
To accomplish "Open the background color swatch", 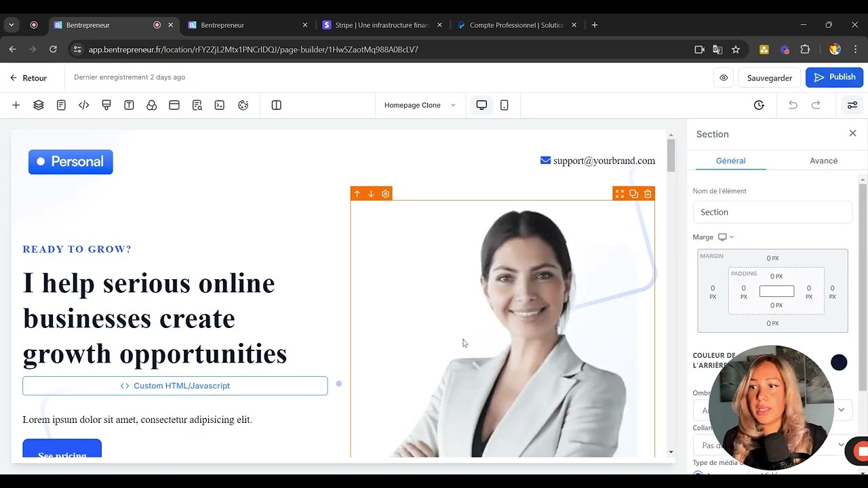I will point(839,363).
